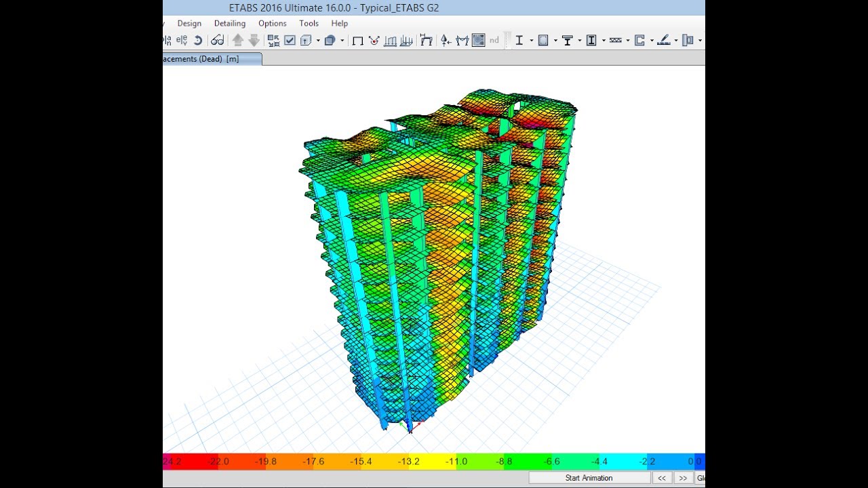Image resolution: width=868 pixels, height=488 pixels.
Task: Display shell stresses diagram icon
Action: pos(406,41)
